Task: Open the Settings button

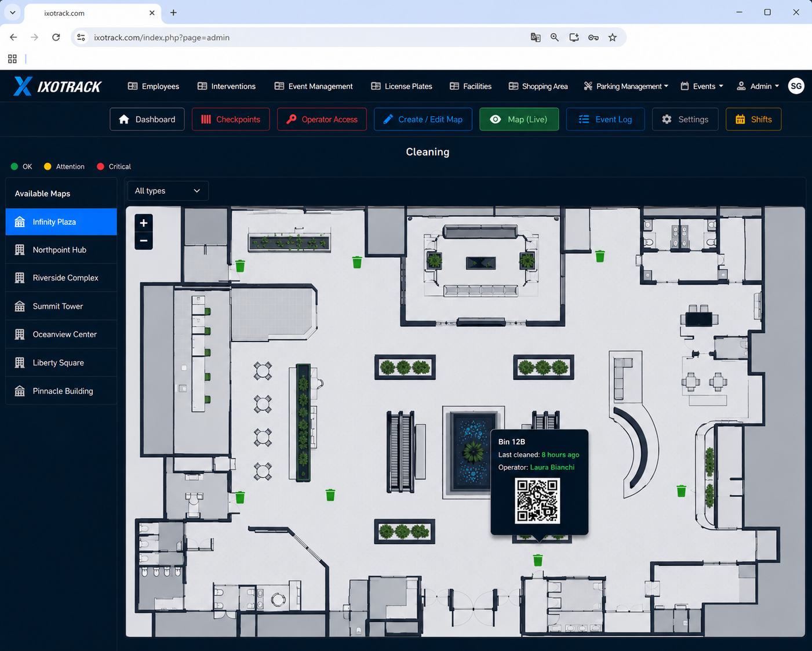Action: click(x=685, y=119)
